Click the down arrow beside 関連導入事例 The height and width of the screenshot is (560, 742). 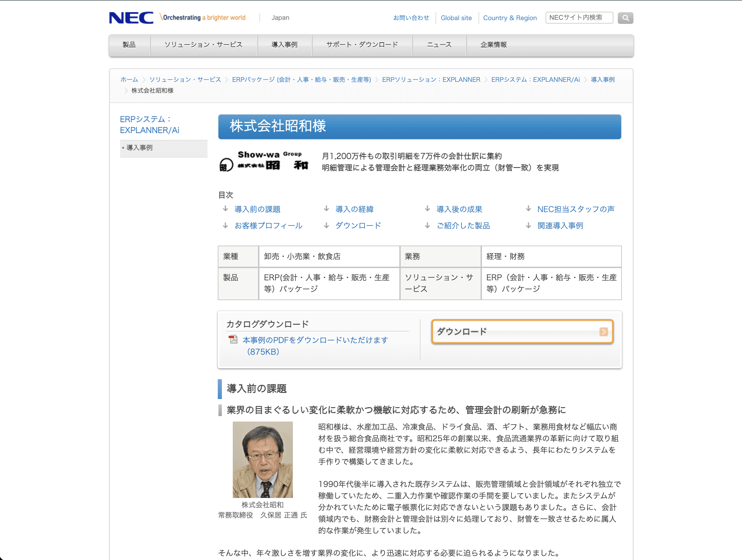pyautogui.click(x=528, y=225)
